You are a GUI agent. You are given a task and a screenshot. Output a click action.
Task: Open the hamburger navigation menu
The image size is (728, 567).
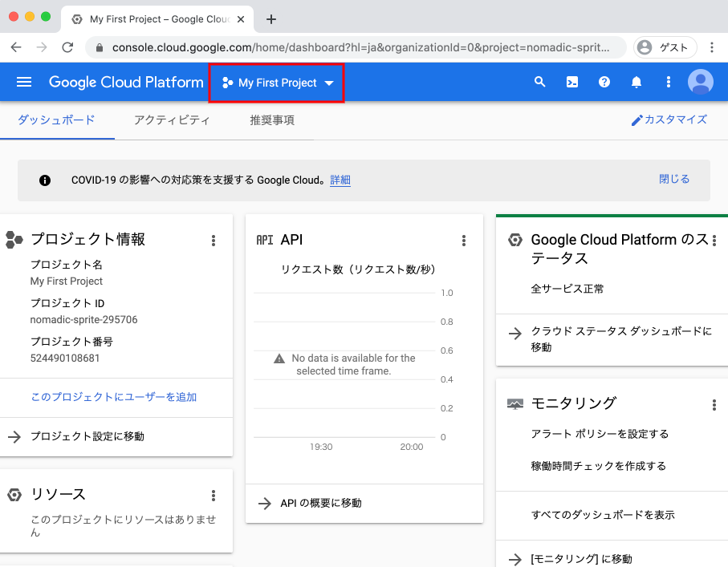[x=24, y=82]
